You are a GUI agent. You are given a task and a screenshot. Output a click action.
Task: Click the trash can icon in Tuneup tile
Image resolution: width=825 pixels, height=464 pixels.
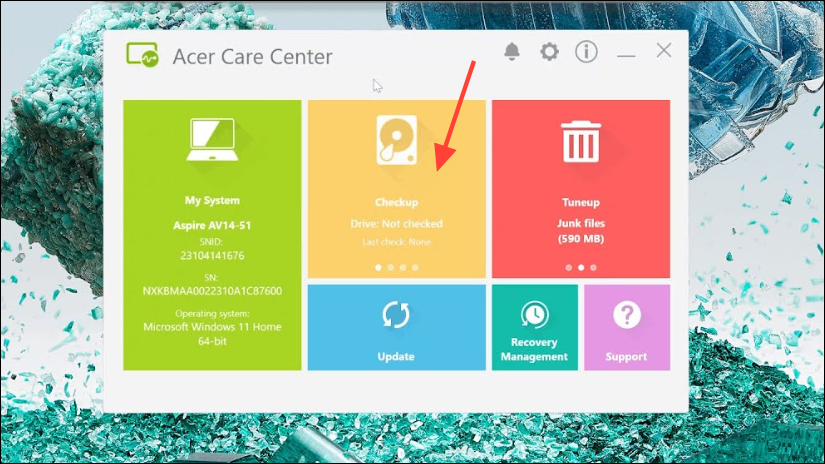[581, 141]
